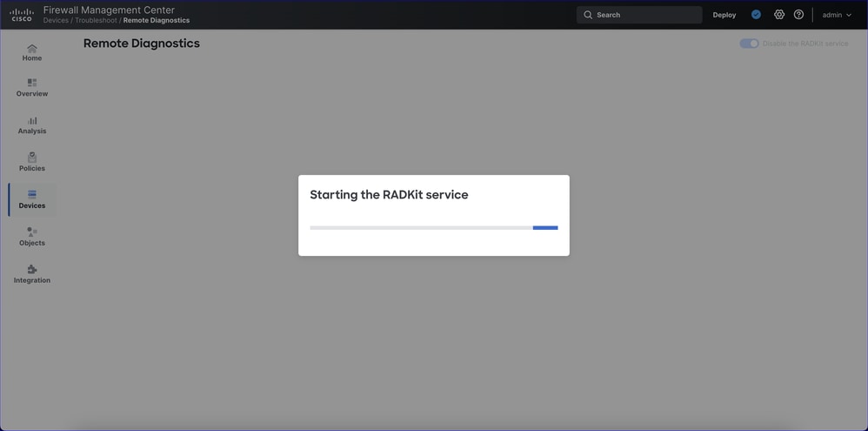Screen dimensions: 868x431
Task: Click the Remote Diagnostics page heading
Action: (142, 44)
